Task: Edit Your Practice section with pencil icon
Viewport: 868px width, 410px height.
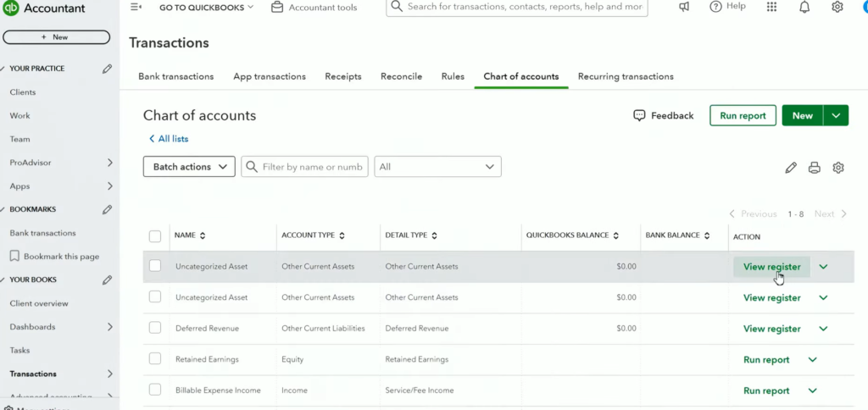Action: click(x=108, y=69)
